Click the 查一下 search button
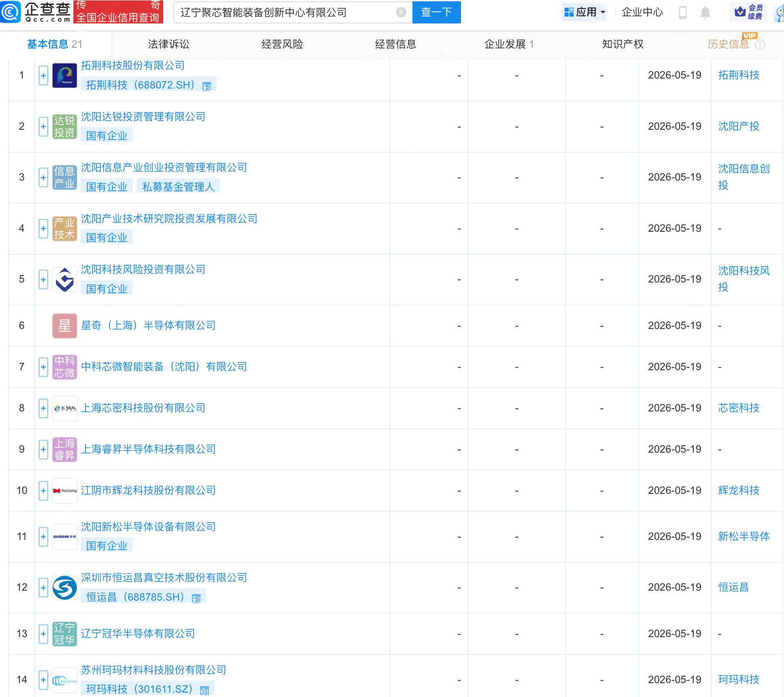 click(436, 12)
